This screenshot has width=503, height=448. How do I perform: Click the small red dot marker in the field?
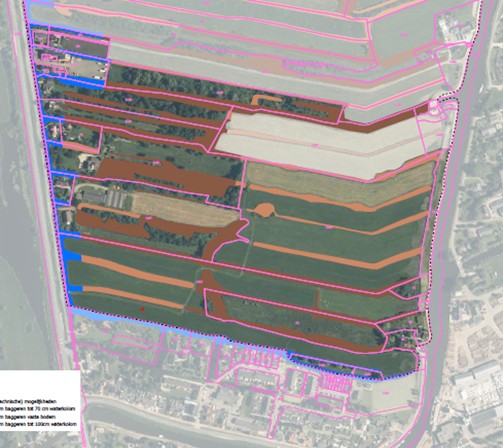[x=142, y=309]
